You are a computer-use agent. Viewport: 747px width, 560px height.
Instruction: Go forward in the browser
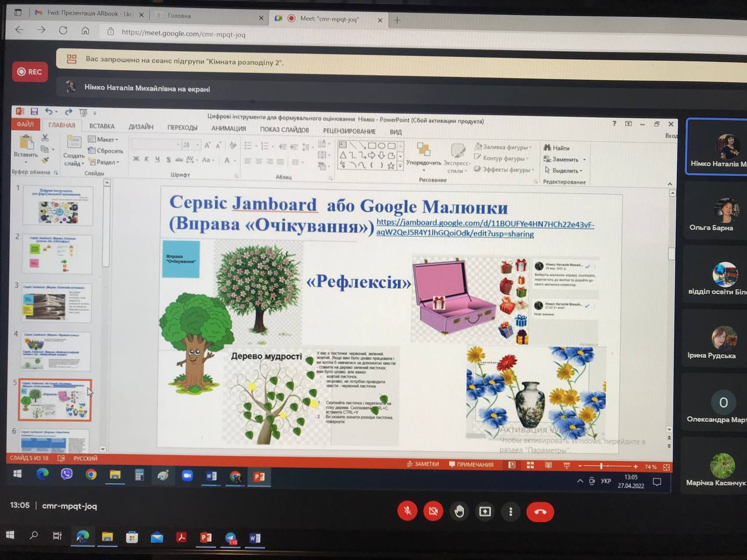[x=41, y=30]
